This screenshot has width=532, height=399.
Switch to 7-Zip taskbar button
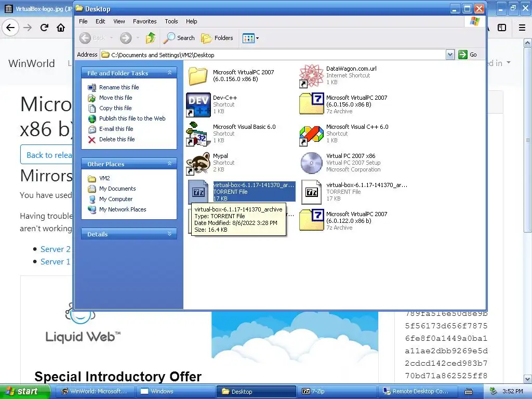(x=337, y=391)
